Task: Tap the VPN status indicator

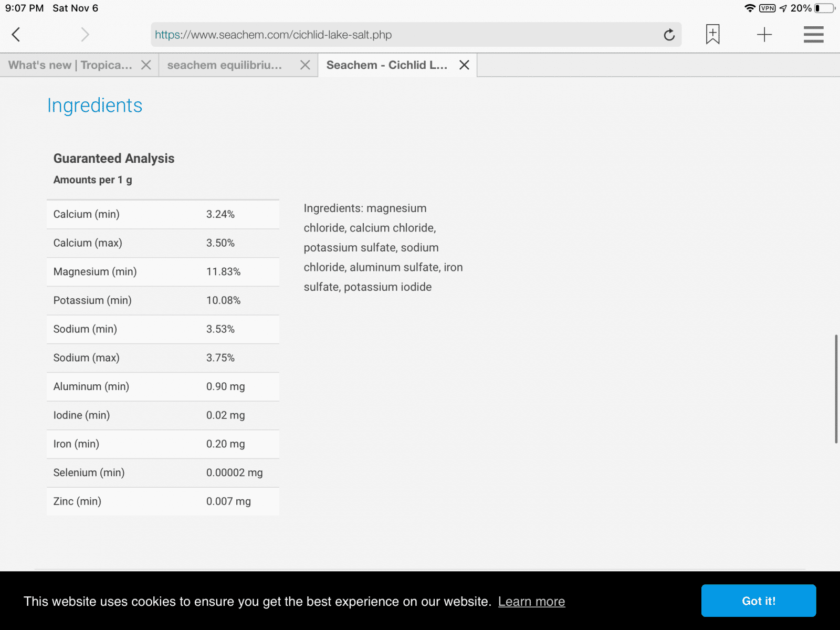Action: click(x=768, y=8)
